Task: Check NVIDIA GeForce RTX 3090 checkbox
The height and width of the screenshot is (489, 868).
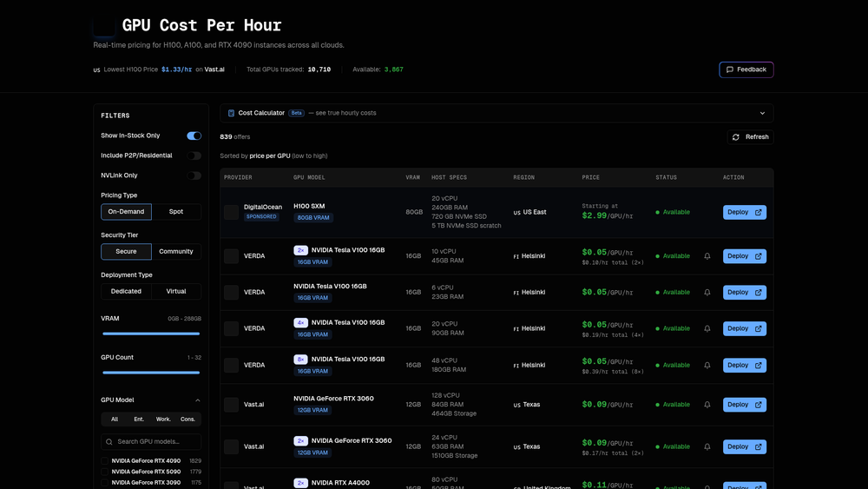Action: [x=105, y=483]
